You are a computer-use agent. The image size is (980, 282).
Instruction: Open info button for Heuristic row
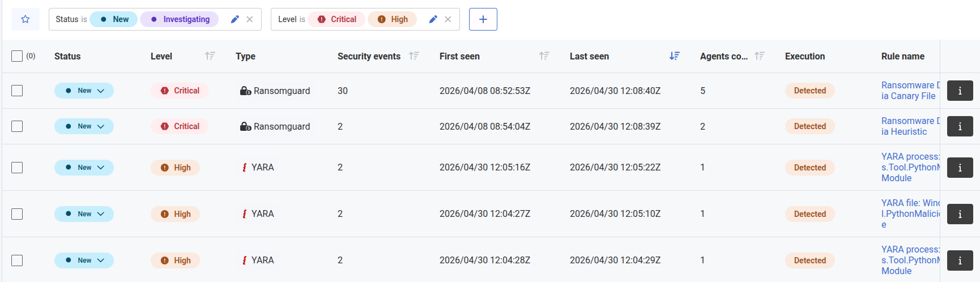point(960,126)
